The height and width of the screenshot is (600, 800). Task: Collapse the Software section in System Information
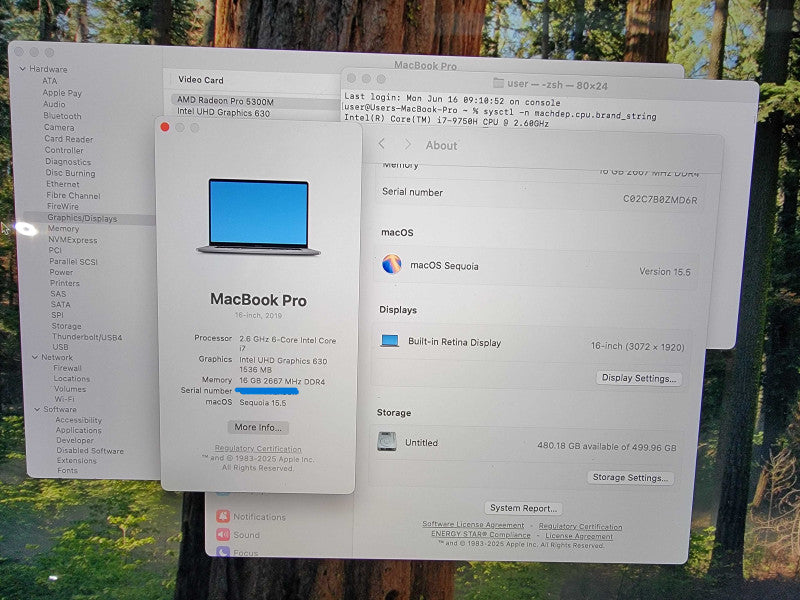[x=37, y=409]
